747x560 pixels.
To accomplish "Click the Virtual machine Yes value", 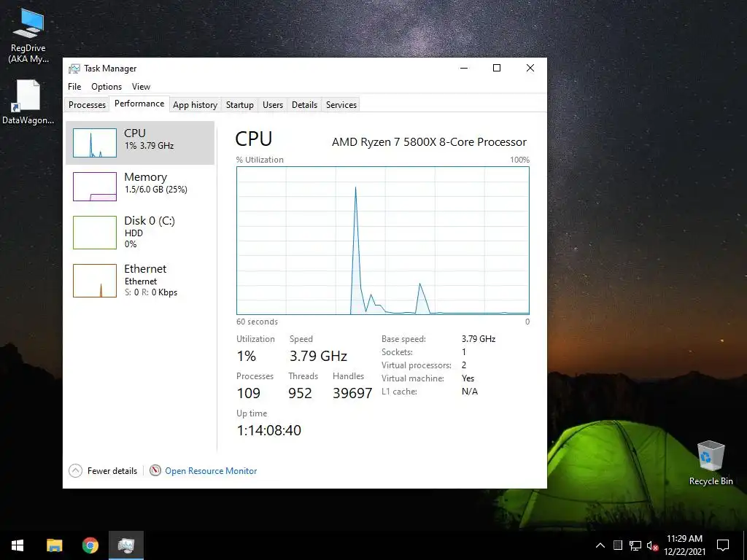I will (x=468, y=378).
